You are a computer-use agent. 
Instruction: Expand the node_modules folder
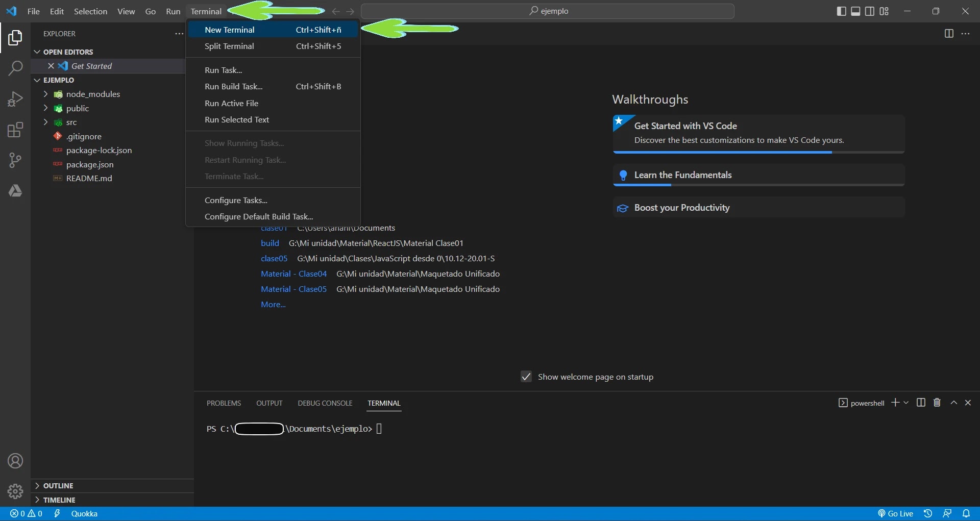pyautogui.click(x=45, y=94)
